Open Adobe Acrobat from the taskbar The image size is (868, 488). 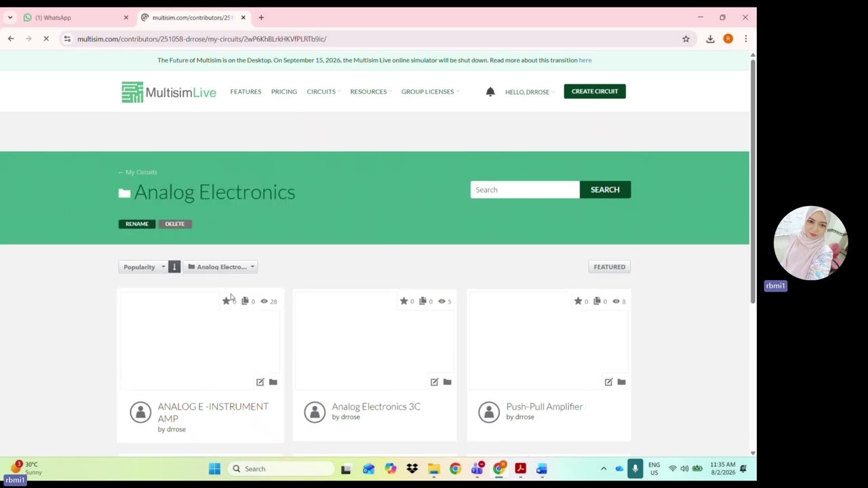(x=520, y=468)
